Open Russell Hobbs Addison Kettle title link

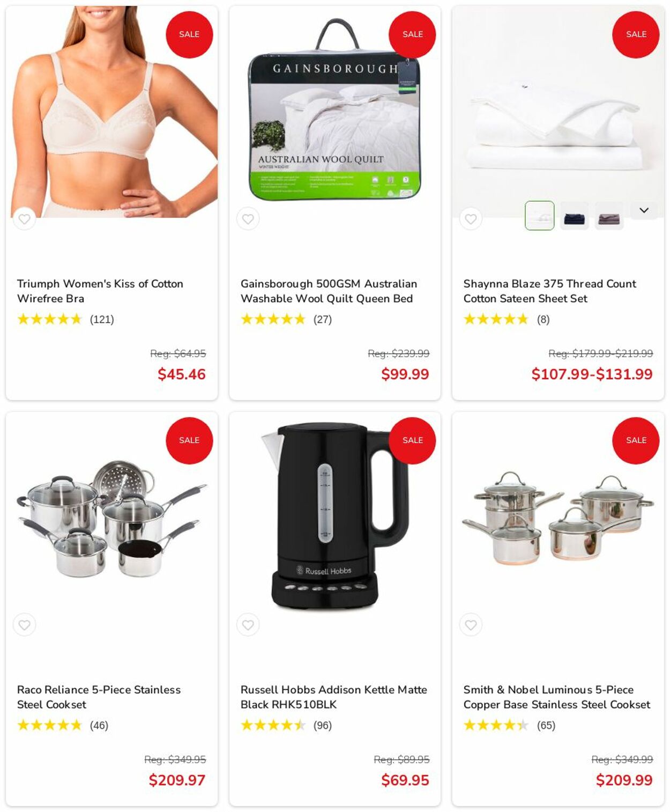tap(333, 697)
